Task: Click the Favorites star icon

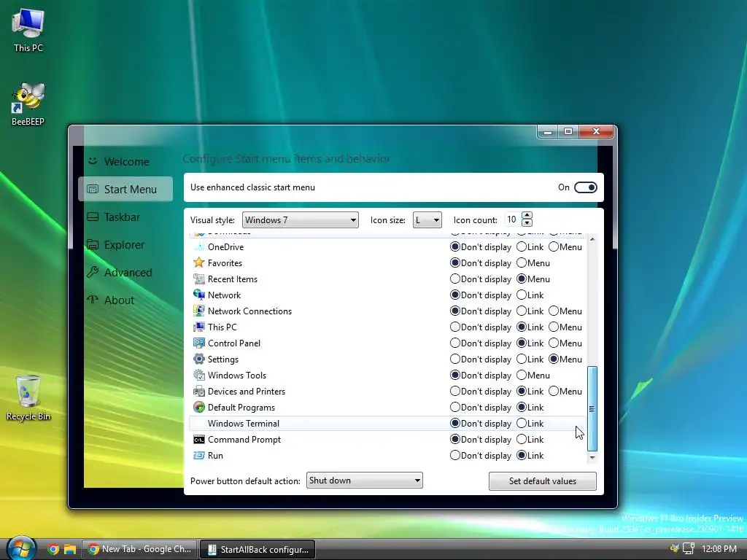Action: pyautogui.click(x=198, y=262)
